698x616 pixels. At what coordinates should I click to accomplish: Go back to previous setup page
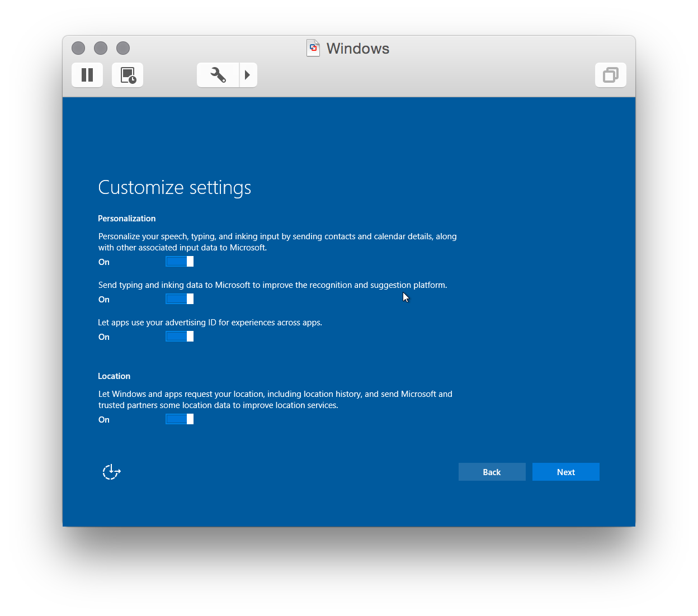tap(492, 472)
